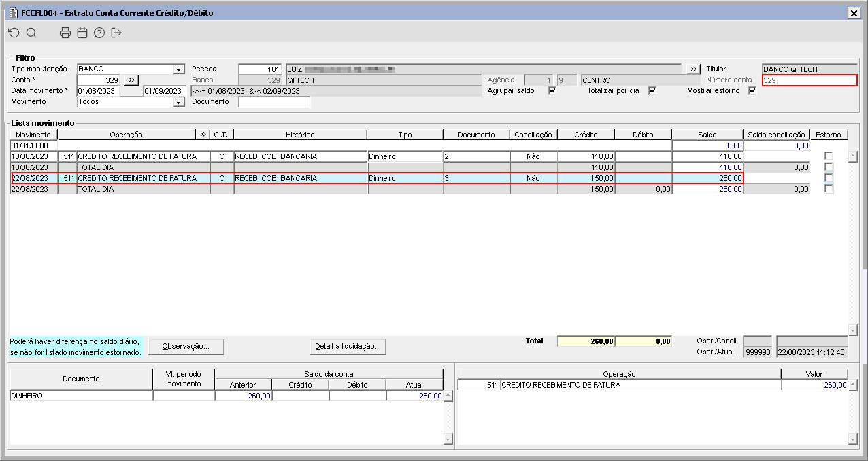Click the Detalha liquidação... button
Viewport: 868px width, 461px height.
tap(348, 347)
